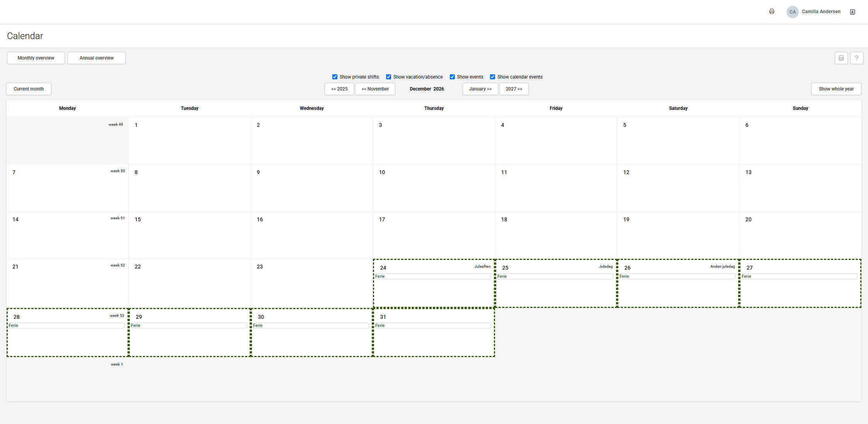Open the Ferie entry on December 28
Screen dimensions: 868x424
click(x=66, y=325)
